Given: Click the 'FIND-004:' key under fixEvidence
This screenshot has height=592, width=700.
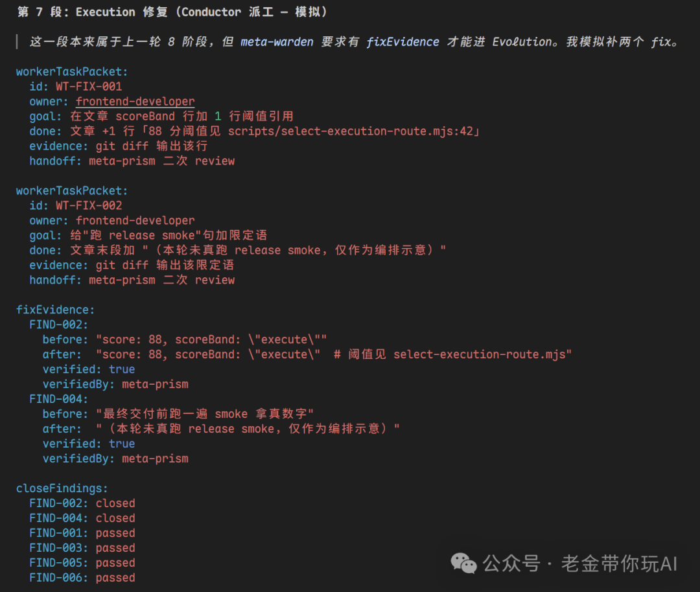Looking at the screenshot, I should (59, 399).
